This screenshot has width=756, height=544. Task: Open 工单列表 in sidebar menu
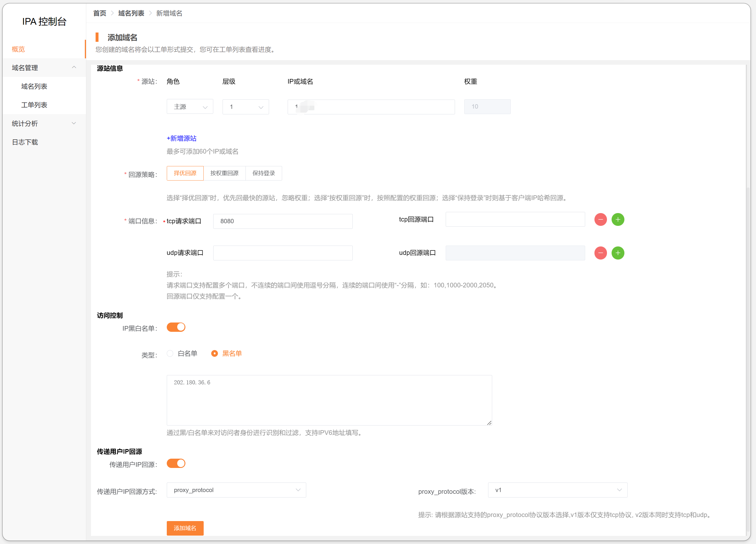(x=34, y=105)
